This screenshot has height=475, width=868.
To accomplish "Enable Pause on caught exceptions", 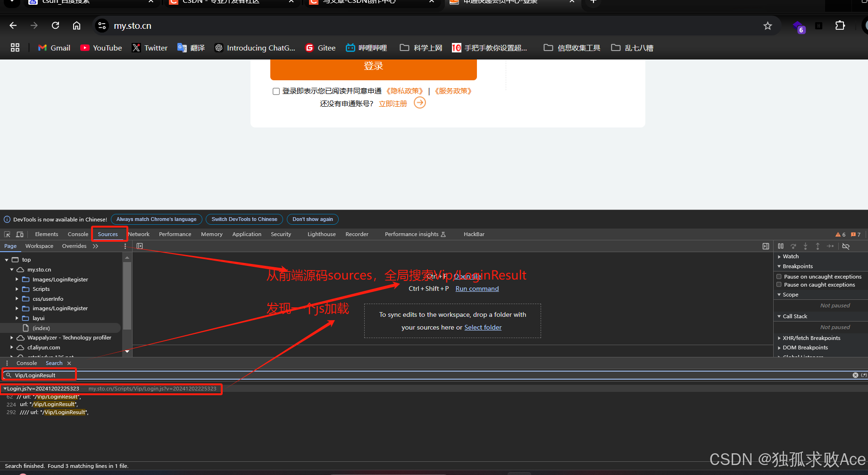I will click(x=779, y=284).
